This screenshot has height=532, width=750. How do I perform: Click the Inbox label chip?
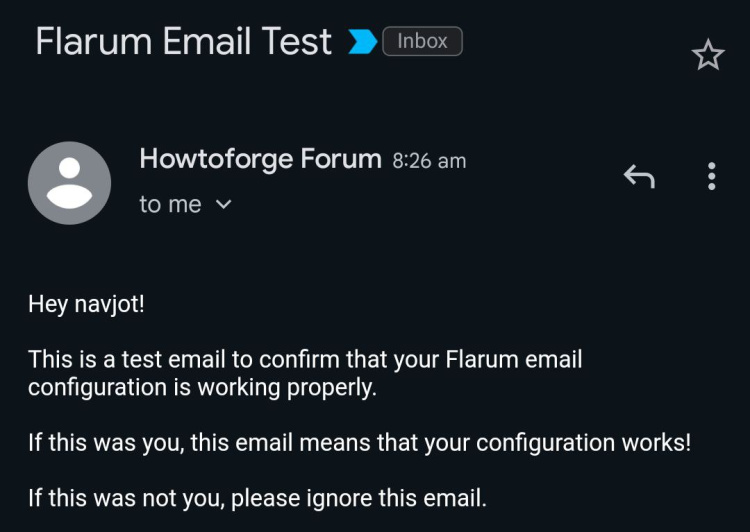[422, 42]
